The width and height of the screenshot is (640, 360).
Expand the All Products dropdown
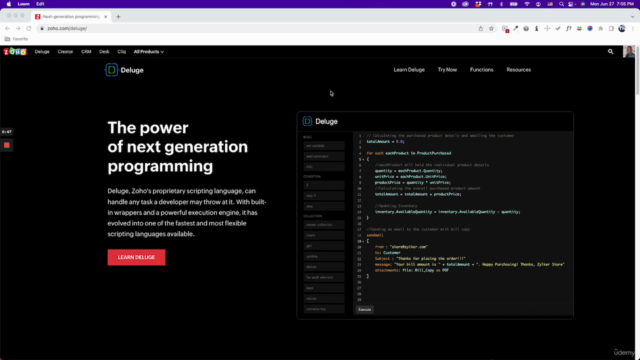[x=149, y=52]
